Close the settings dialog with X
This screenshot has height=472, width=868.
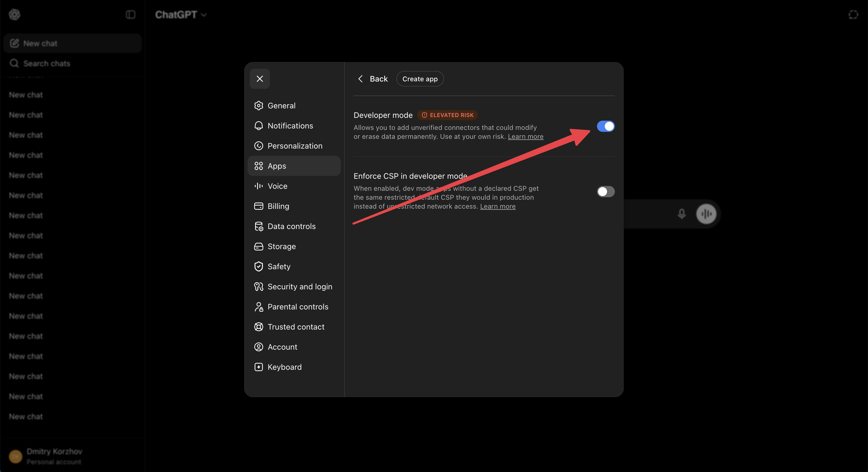point(260,78)
